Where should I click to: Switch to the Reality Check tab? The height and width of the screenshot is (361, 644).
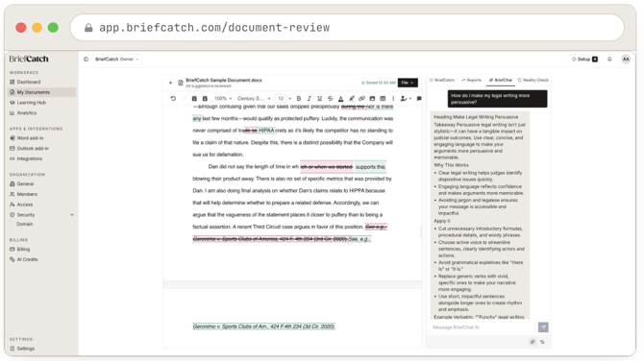click(533, 80)
